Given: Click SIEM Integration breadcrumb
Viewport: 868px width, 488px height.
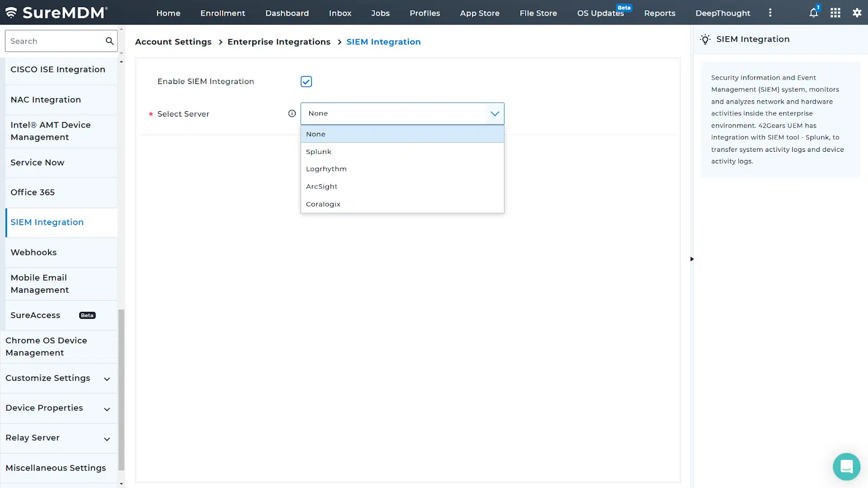Looking at the screenshot, I should [x=384, y=42].
